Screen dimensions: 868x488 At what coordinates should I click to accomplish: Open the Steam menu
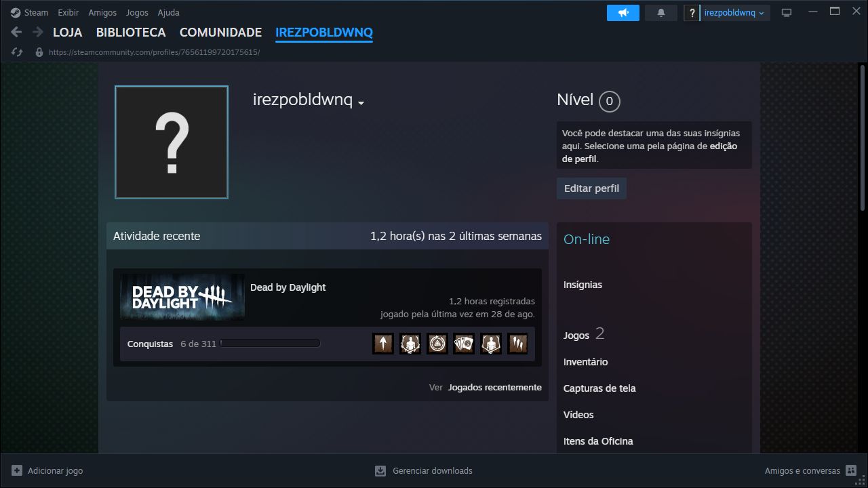click(36, 13)
